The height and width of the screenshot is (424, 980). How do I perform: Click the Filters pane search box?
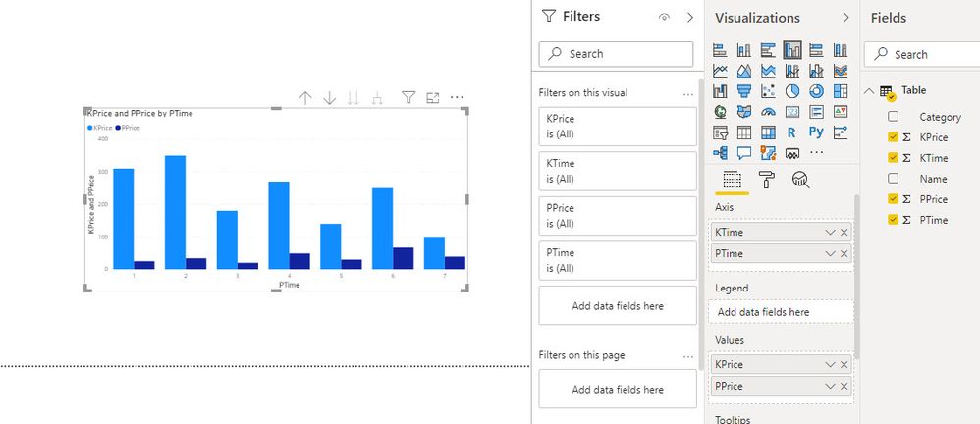click(616, 54)
